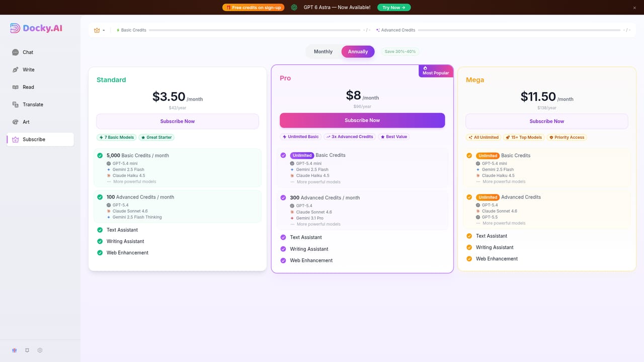Subscribe to the Standard plan
The image size is (644, 362).
coord(178,121)
